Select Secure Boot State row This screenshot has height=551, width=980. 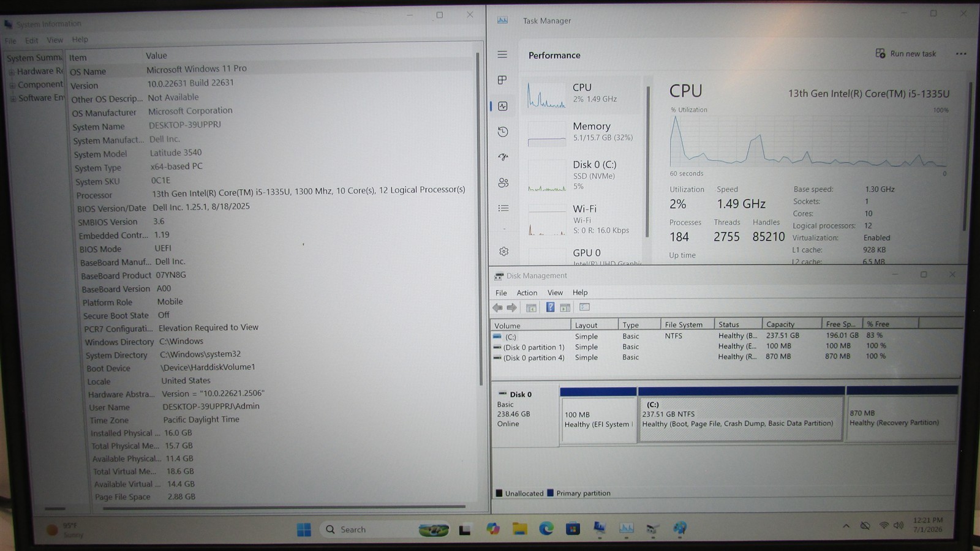click(x=279, y=315)
